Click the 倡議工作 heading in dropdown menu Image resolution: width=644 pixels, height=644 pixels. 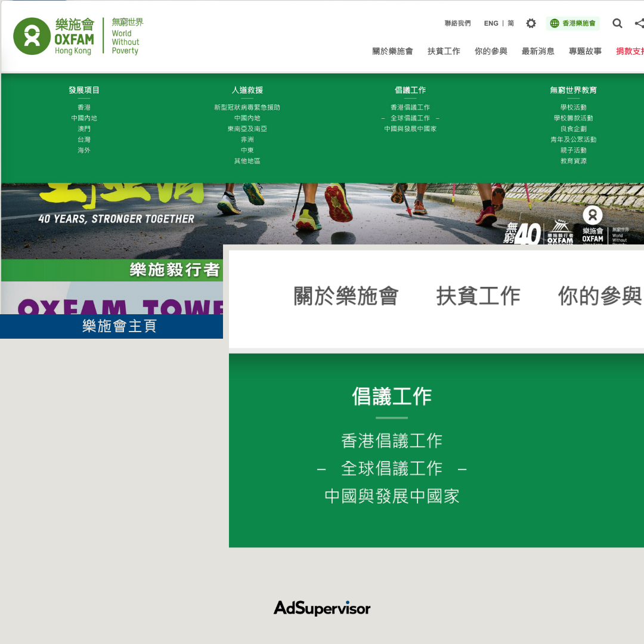pos(410,90)
